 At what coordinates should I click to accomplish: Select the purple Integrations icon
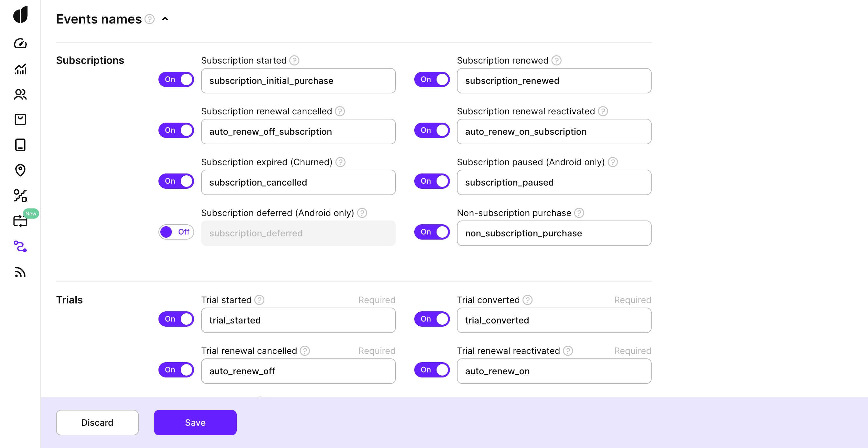pyautogui.click(x=20, y=247)
